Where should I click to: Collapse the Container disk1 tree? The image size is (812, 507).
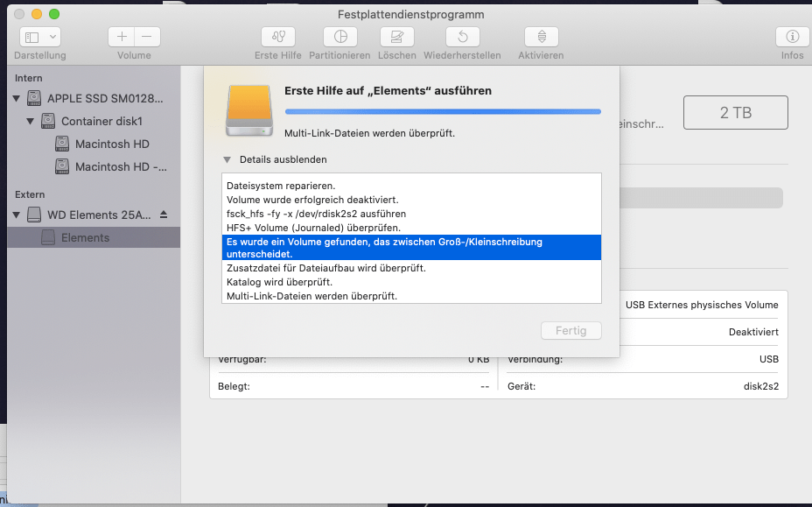pyautogui.click(x=29, y=121)
